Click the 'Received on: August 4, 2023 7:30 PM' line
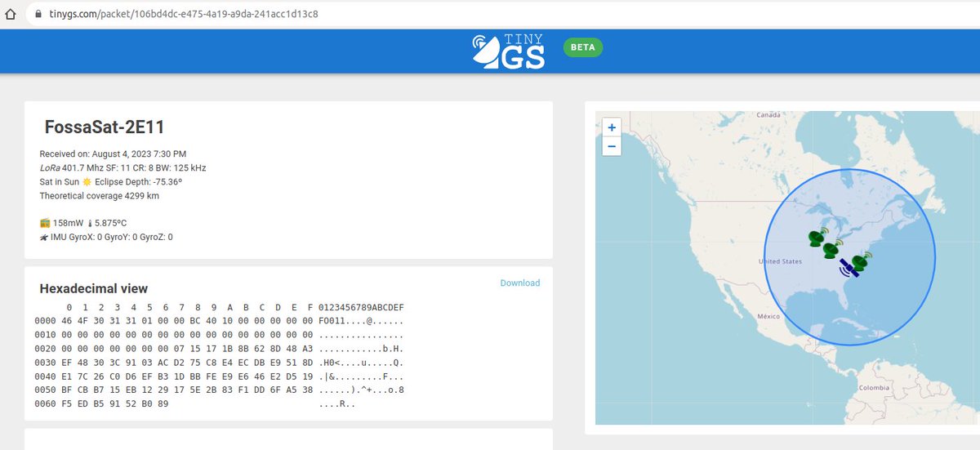This screenshot has width=980, height=450. (x=113, y=154)
